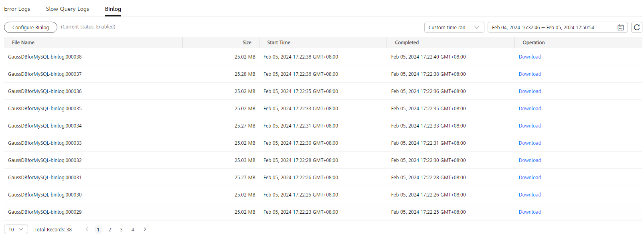Click File Name column header

point(23,43)
